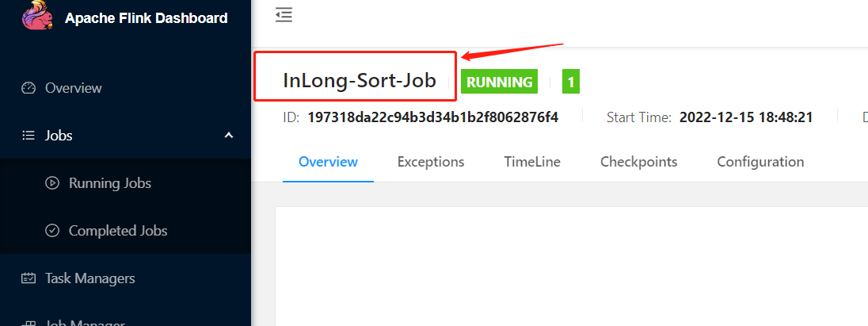Image resolution: width=868 pixels, height=326 pixels.
Task: Open the Configuration tab
Action: 760,162
